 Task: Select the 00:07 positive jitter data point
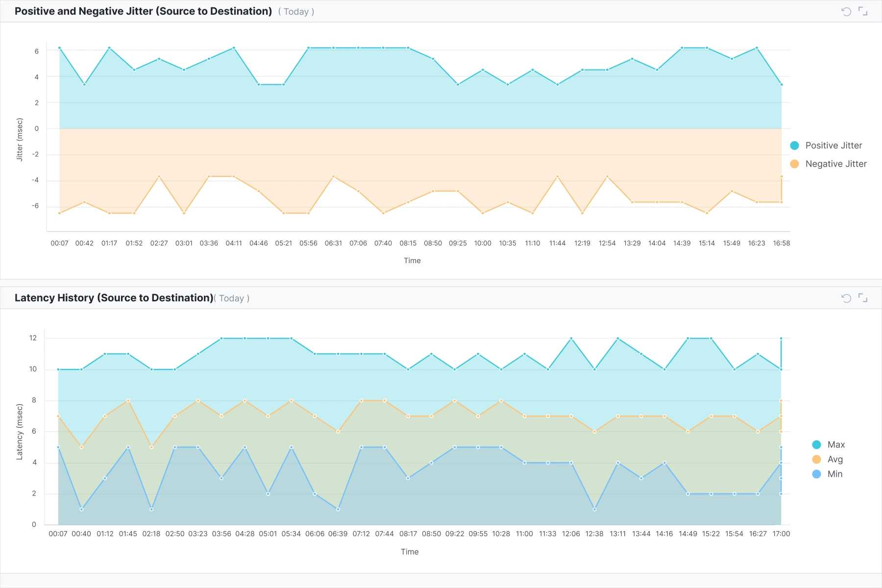click(x=59, y=48)
